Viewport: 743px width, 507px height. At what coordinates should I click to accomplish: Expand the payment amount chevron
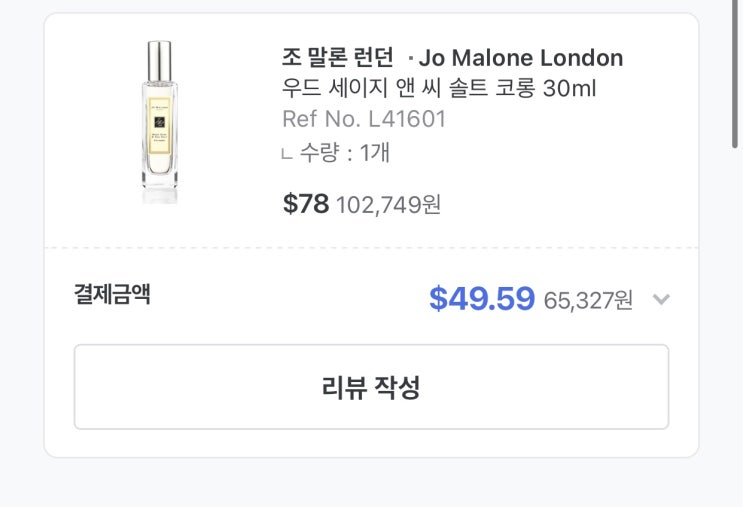(x=660, y=299)
